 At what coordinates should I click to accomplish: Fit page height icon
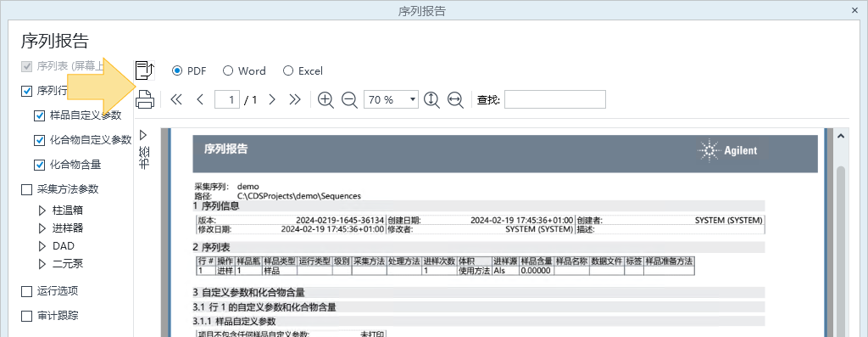click(431, 100)
